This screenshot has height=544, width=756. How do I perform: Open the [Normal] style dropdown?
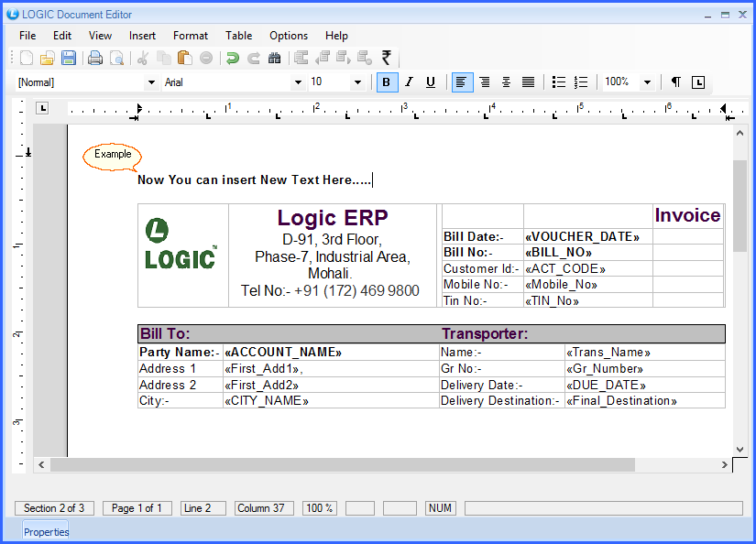(151, 82)
